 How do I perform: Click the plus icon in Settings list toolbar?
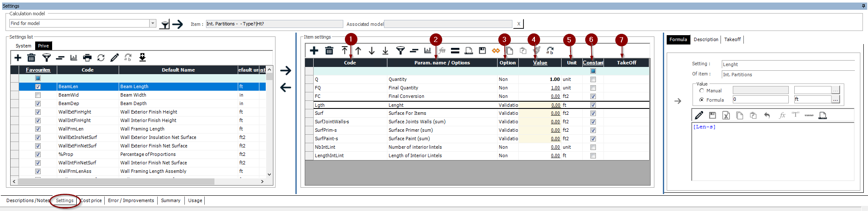tap(18, 58)
